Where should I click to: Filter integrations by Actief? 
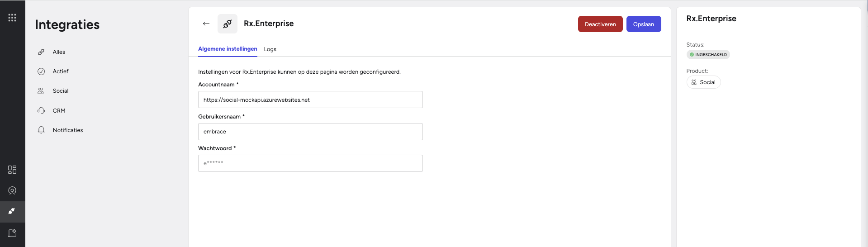pos(61,71)
